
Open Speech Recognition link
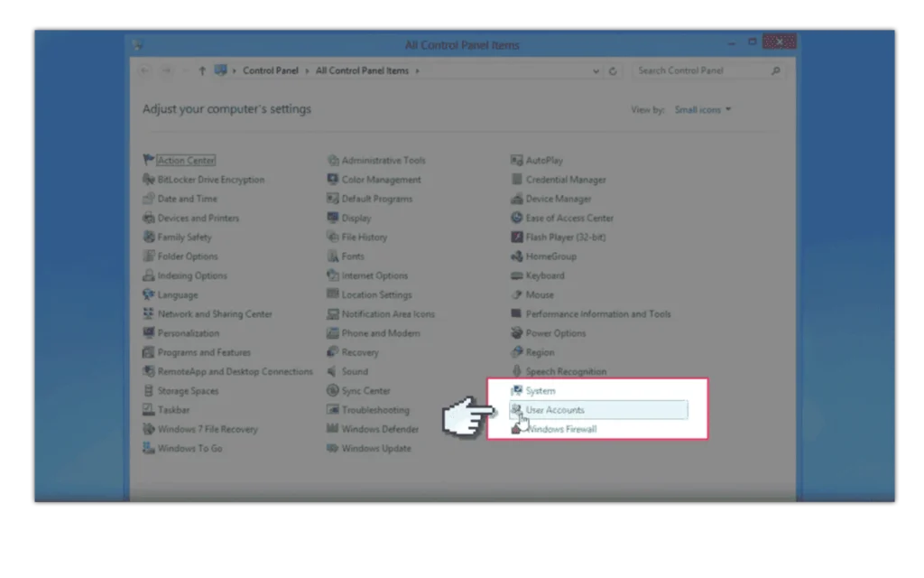click(566, 371)
